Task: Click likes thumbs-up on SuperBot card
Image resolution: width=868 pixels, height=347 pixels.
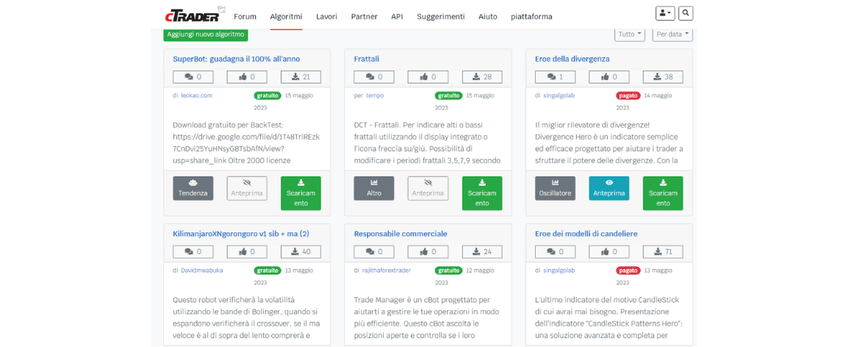Action: [x=247, y=77]
